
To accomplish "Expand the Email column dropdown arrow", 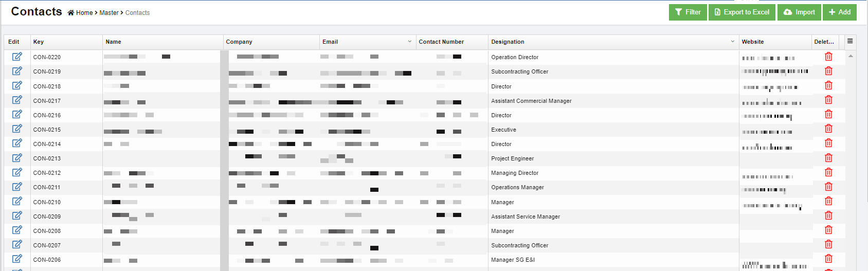I will coord(410,42).
